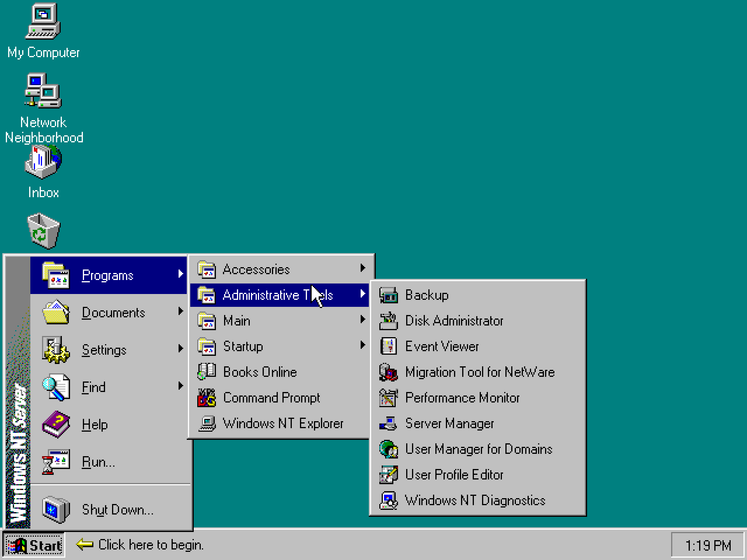Click the Event Viewer icon
Image resolution: width=747 pixels, height=560 pixels.
[x=388, y=346]
